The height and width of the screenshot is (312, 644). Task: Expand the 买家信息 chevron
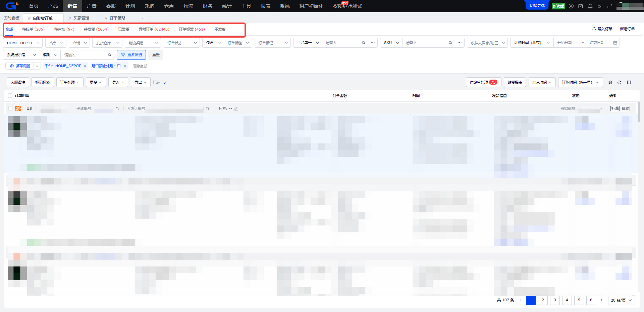(x=600, y=109)
